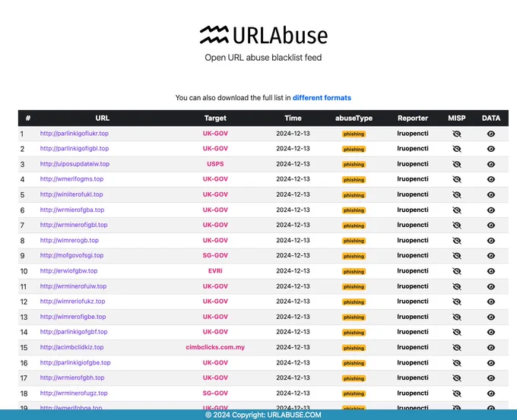The width and height of the screenshot is (517, 420).
Task: View data eye for uiposupdateiw.top
Action: [x=491, y=164]
